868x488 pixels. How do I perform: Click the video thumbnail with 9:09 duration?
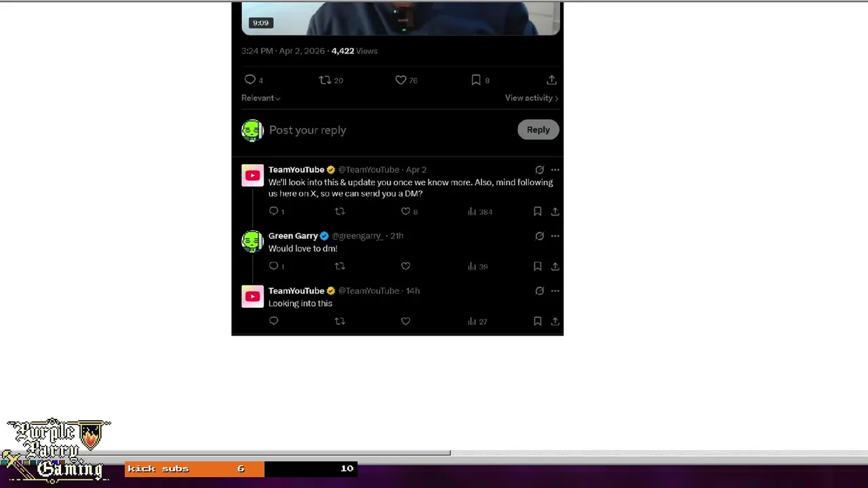point(401,18)
